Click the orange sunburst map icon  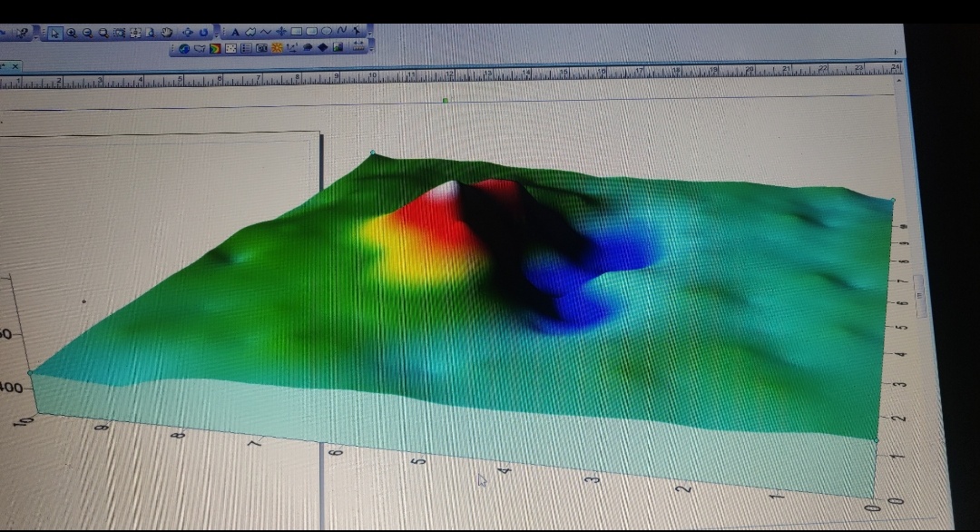277,47
